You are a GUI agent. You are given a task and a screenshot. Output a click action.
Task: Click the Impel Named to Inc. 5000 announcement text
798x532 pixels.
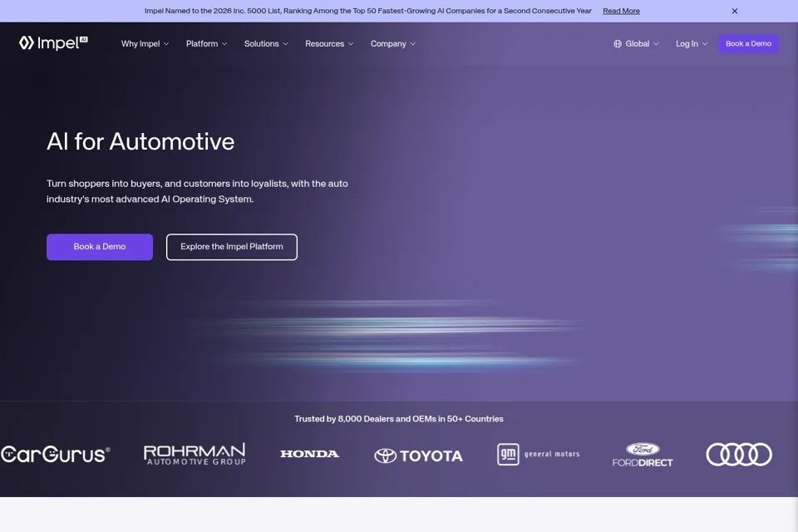[368, 11]
